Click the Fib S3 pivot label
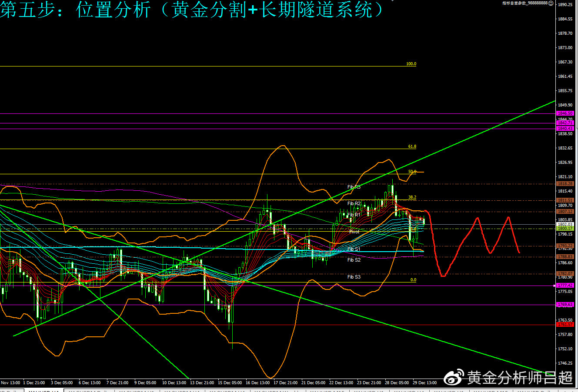The image size is (578, 392). 354,277
